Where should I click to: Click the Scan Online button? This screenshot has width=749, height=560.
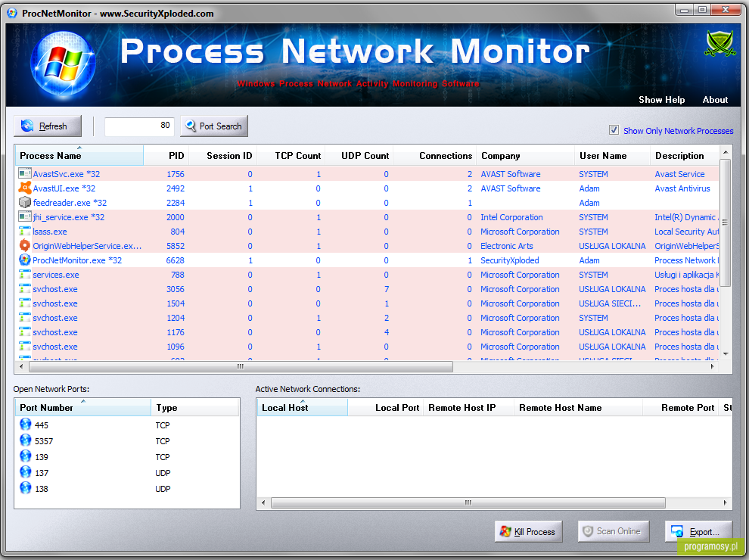coord(614,531)
